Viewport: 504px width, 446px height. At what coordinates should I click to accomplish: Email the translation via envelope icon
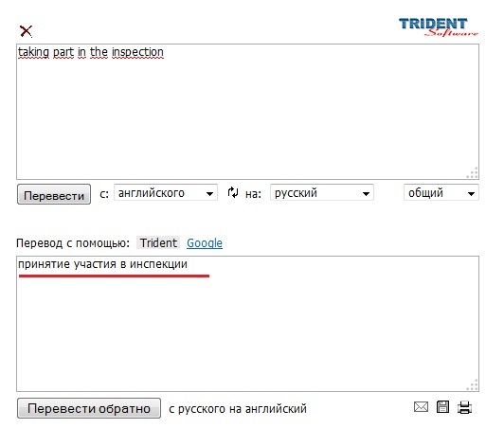(421, 407)
